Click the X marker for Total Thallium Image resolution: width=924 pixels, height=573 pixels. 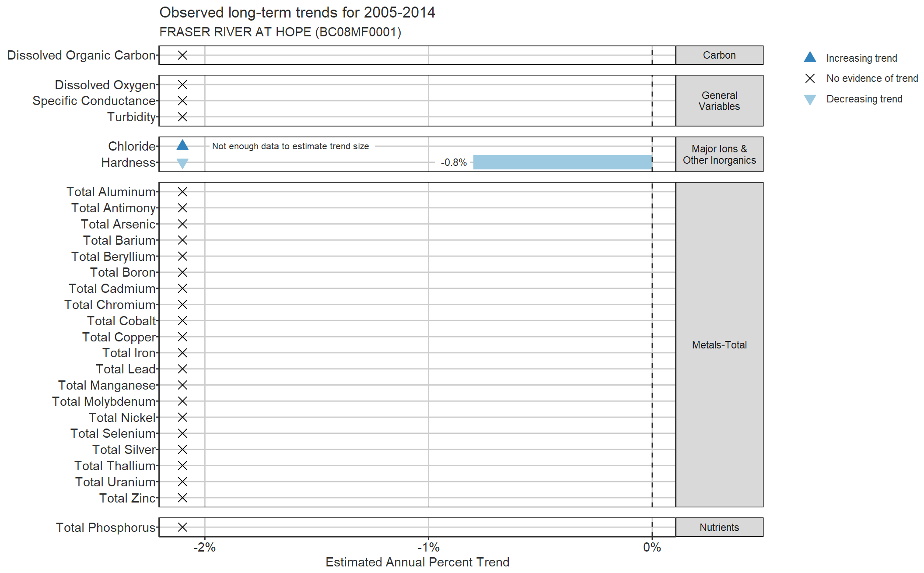182,465
